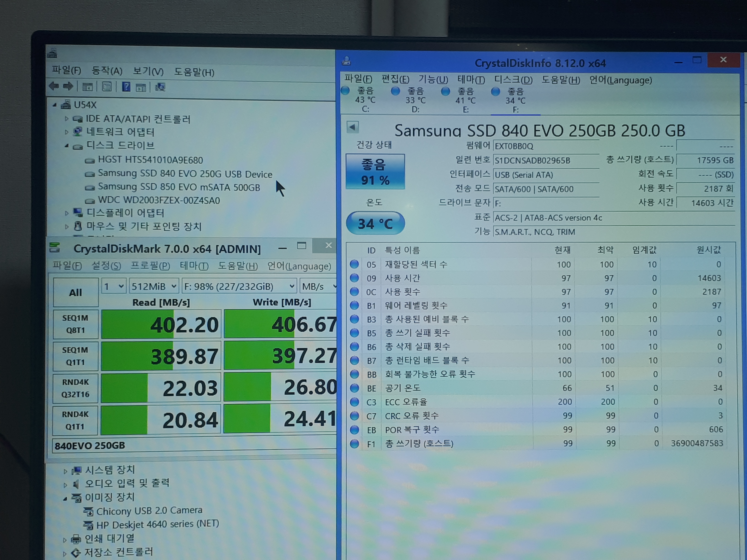The height and width of the screenshot is (560, 747).
Task: Click the blue status dot for attribute B1
Action: click(354, 305)
